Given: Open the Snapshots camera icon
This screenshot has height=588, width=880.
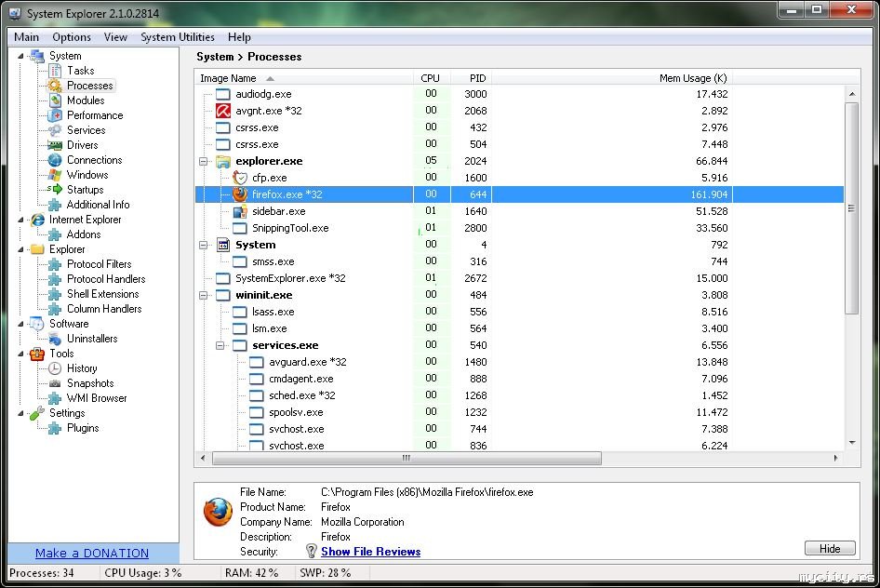Looking at the screenshot, I should tap(55, 383).
